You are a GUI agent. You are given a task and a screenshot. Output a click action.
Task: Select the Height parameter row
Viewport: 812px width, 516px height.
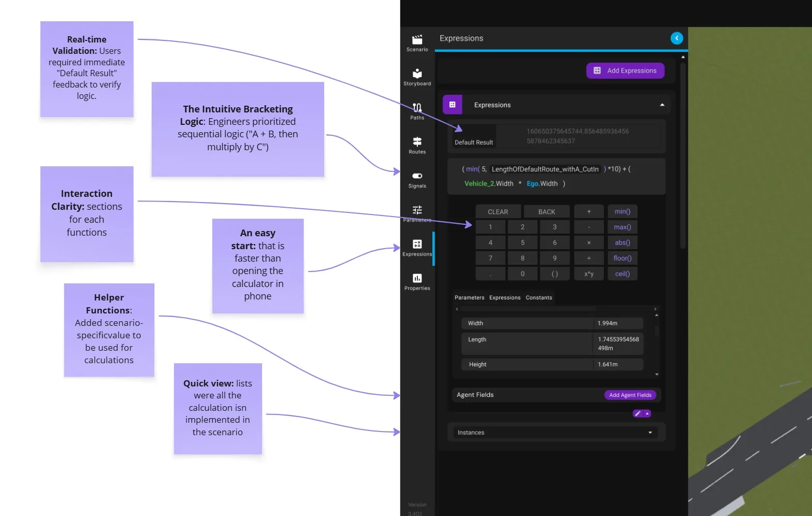pos(552,364)
